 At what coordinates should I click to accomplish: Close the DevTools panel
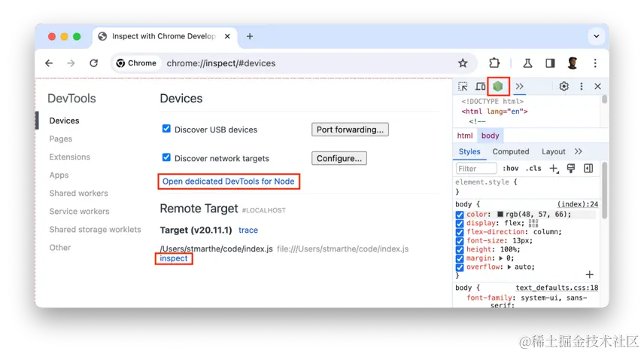(x=597, y=87)
